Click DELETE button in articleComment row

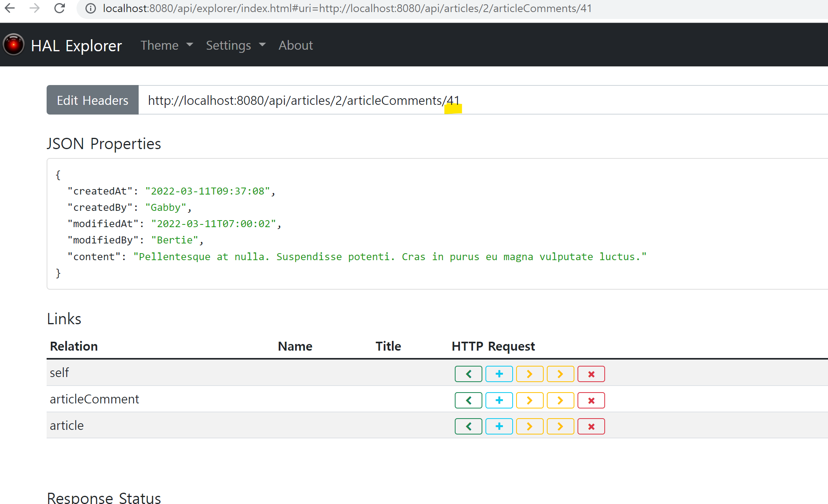(591, 400)
